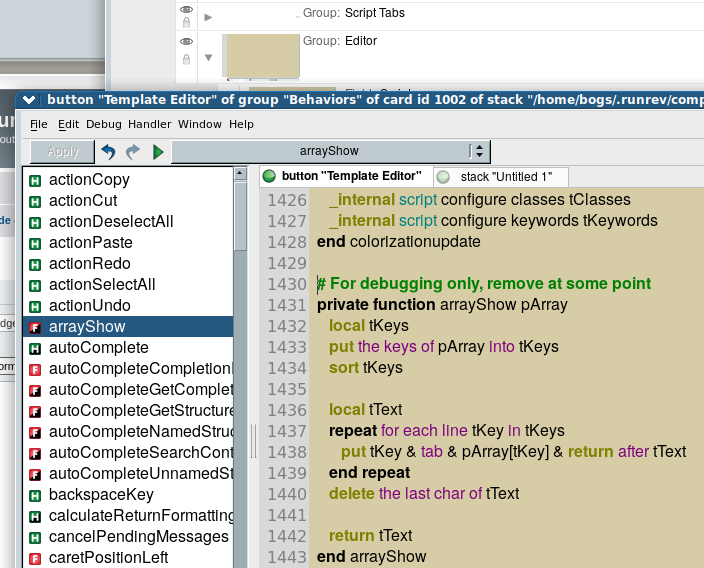Open the Debug menu
The height and width of the screenshot is (568, 704).
click(103, 124)
